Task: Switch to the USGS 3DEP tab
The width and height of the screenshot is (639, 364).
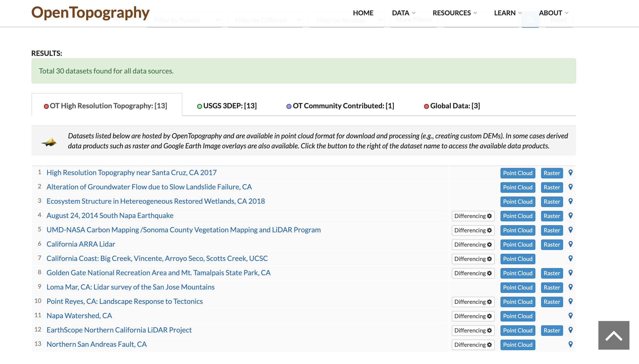Action: point(227,106)
